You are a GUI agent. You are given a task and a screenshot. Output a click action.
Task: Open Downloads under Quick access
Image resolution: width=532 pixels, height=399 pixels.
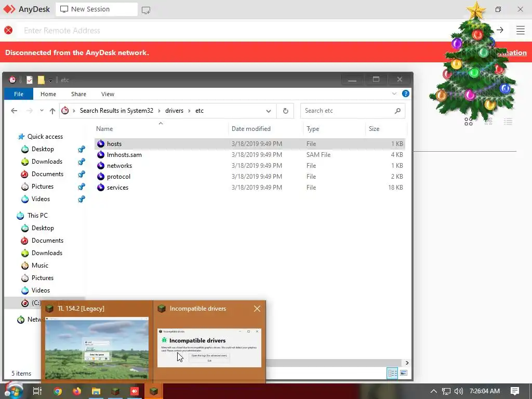[47, 162]
